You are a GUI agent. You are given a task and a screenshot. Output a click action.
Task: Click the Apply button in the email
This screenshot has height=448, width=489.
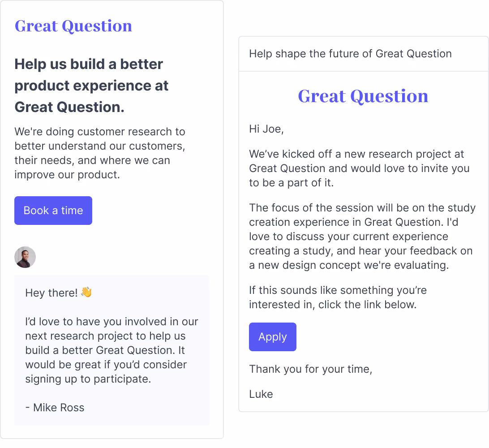click(x=272, y=336)
